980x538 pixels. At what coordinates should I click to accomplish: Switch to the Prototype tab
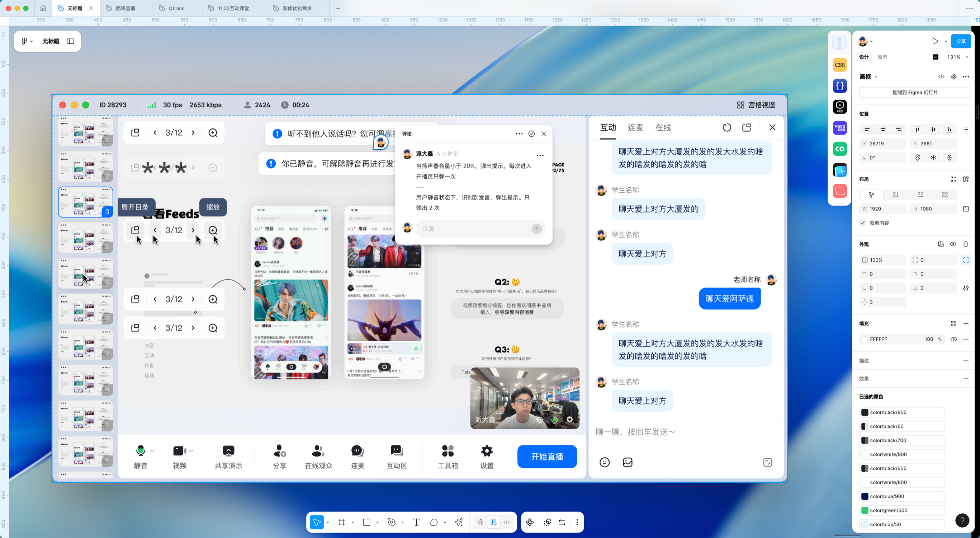click(882, 57)
